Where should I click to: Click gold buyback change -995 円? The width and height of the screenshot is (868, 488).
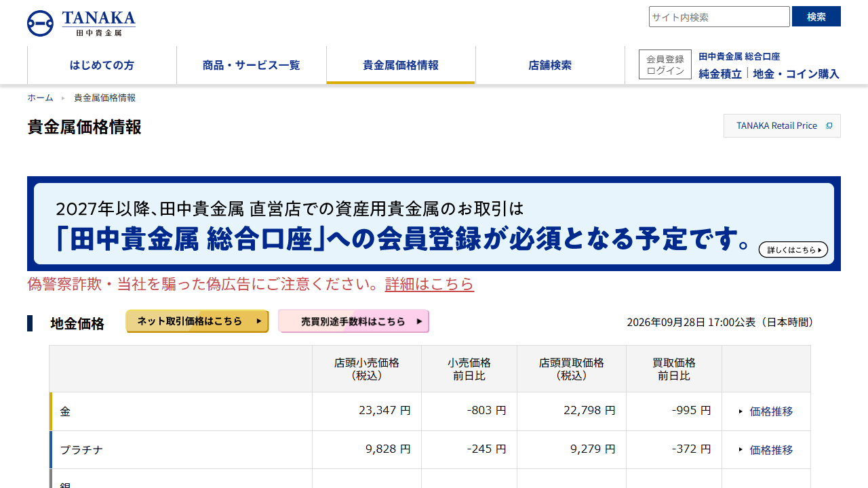pos(692,411)
